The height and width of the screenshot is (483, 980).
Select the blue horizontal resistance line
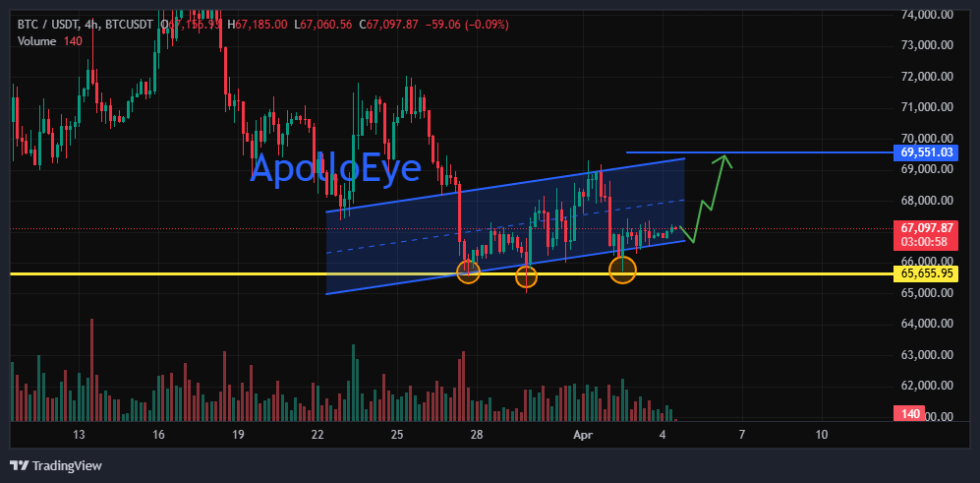[x=762, y=152]
